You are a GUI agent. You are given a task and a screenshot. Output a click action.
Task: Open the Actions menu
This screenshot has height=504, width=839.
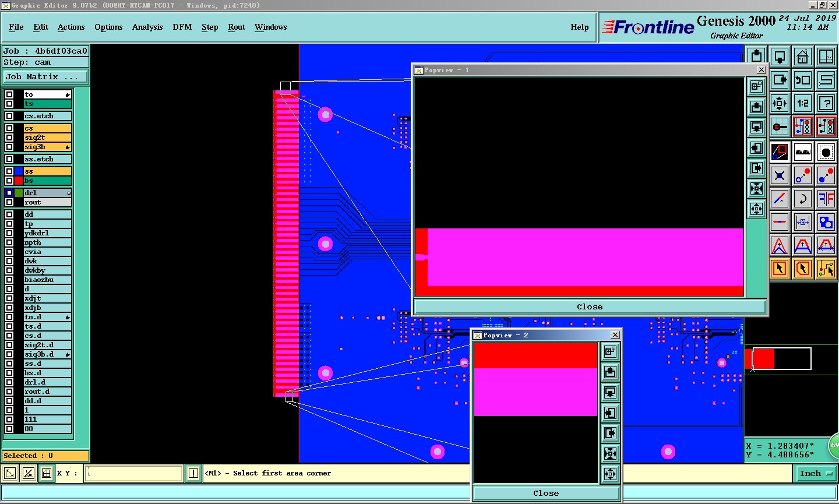(x=71, y=27)
